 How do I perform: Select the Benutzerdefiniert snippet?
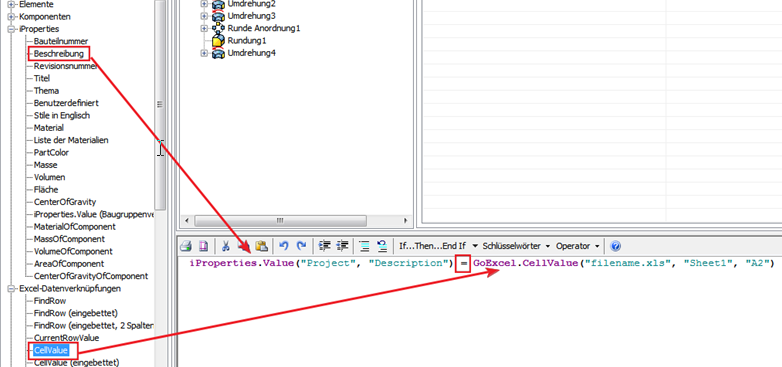(66, 103)
